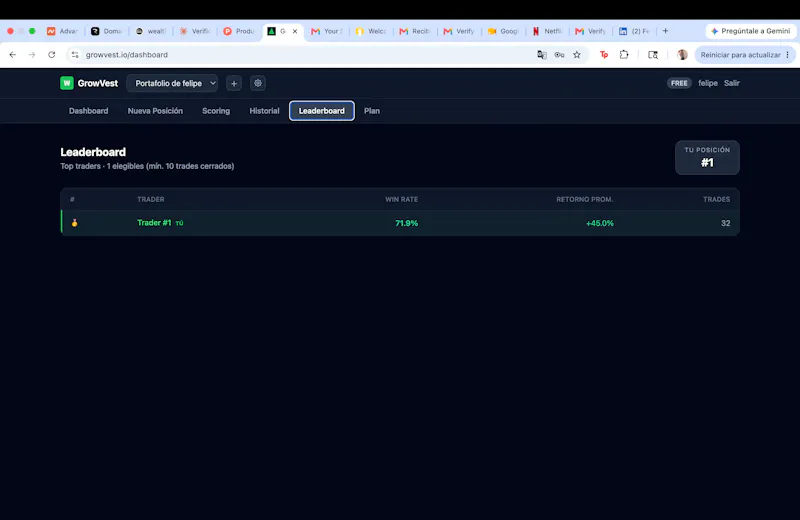Click the felipe username

pos(708,83)
